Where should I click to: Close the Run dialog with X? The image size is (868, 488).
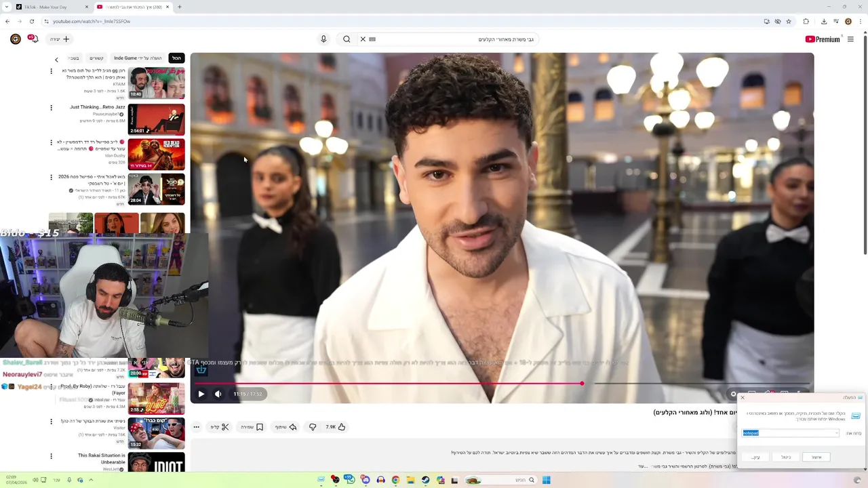click(x=743, y=398)
